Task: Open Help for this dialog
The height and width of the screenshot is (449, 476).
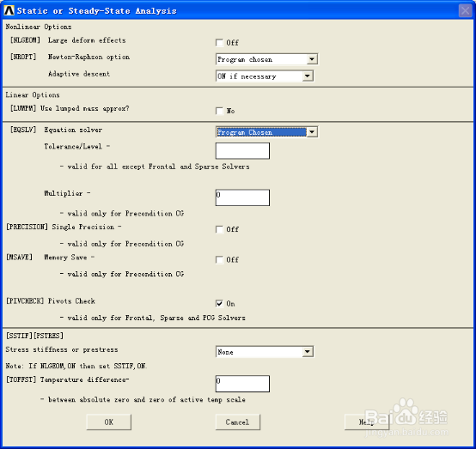Action: 367,422
